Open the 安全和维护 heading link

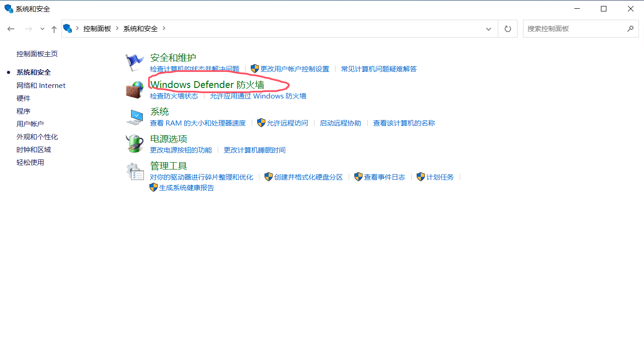pyautogui.click(x=173, y=58)
